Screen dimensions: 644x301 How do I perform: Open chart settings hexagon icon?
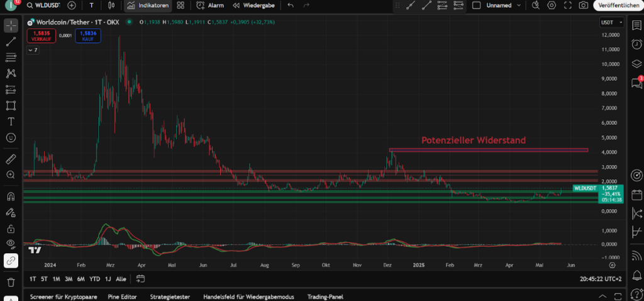(552, 6)
